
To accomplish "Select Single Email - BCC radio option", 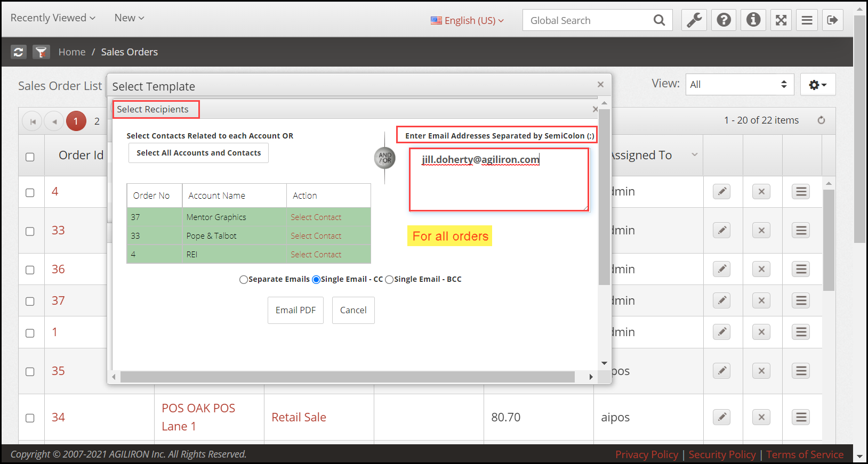I will (389, 280).
